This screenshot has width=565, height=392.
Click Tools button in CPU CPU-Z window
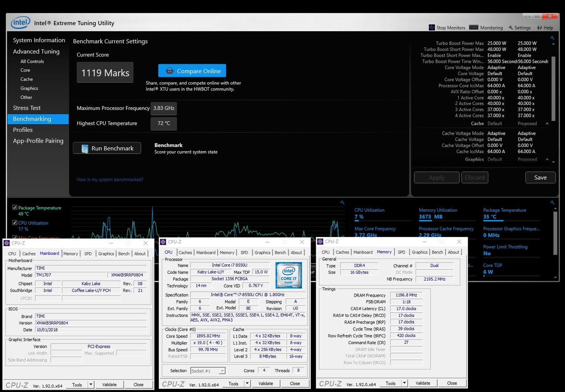click(x=233, y=383)
